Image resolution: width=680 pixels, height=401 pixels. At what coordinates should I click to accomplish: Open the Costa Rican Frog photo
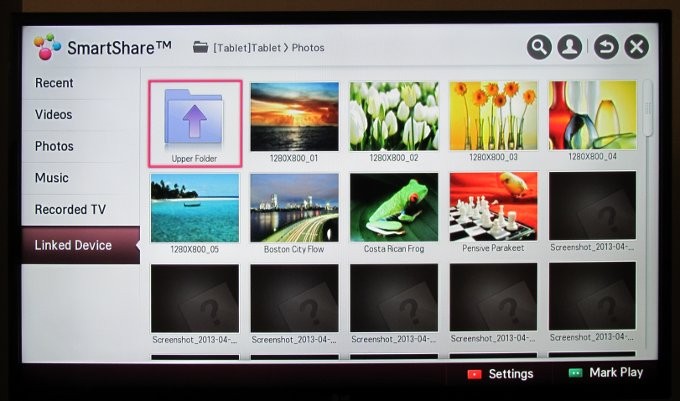click(394, 207)
